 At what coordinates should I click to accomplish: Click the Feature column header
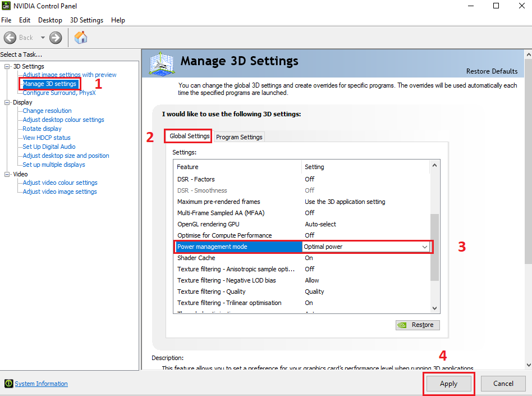[x=237, y=167]
